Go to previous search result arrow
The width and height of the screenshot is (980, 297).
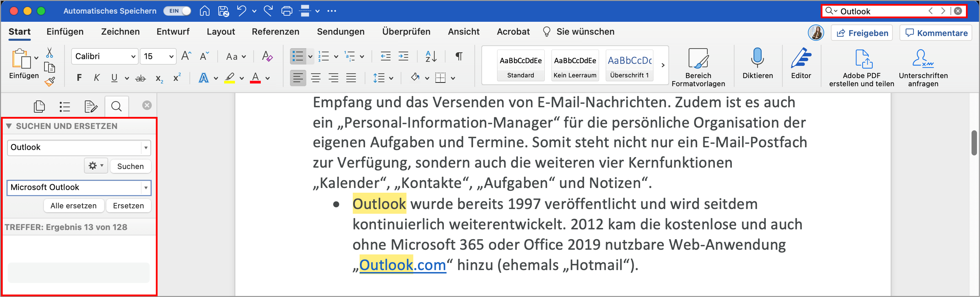[x=931, y=11]
